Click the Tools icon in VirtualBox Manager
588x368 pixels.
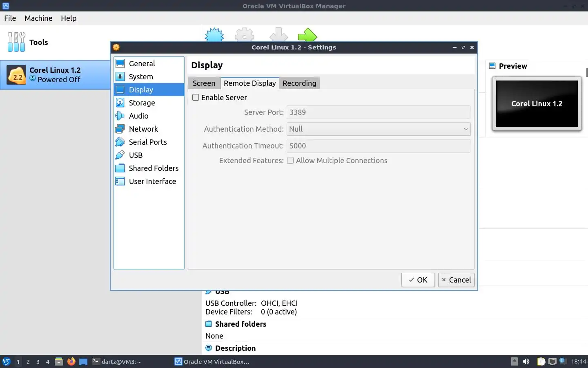coord(16,42)
